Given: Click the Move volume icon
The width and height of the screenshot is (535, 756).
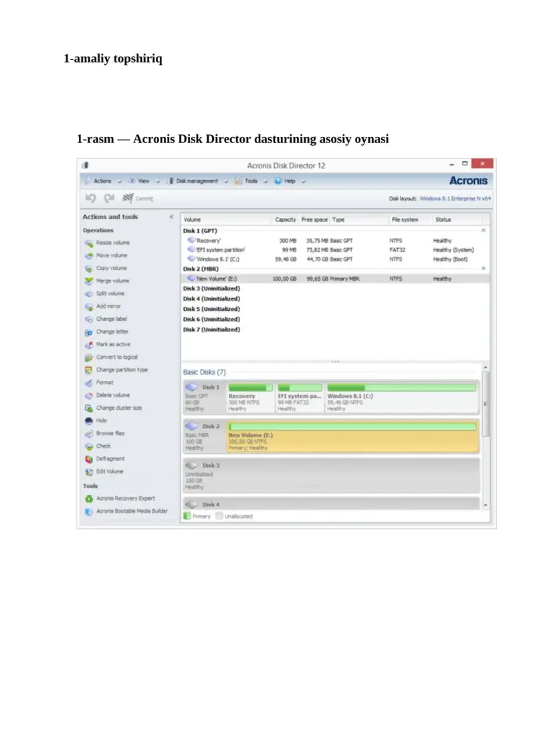Looking at the screenshot, I should point(89,255).
